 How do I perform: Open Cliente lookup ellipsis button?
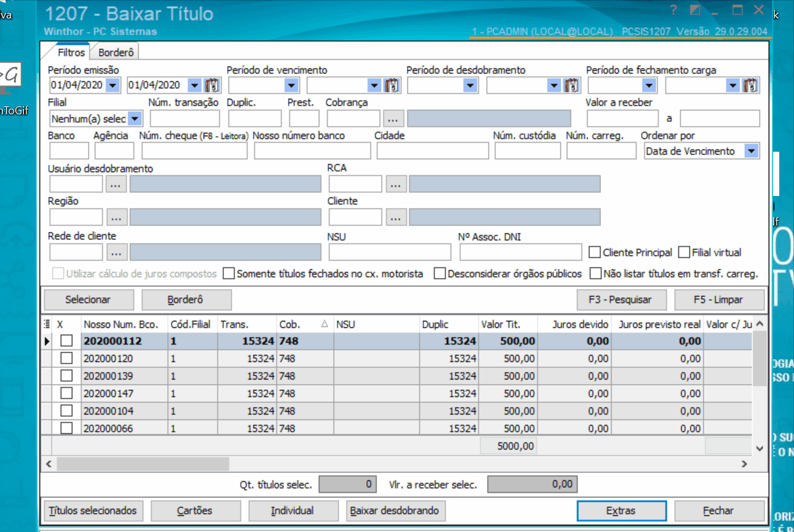(x=396, y=217)
